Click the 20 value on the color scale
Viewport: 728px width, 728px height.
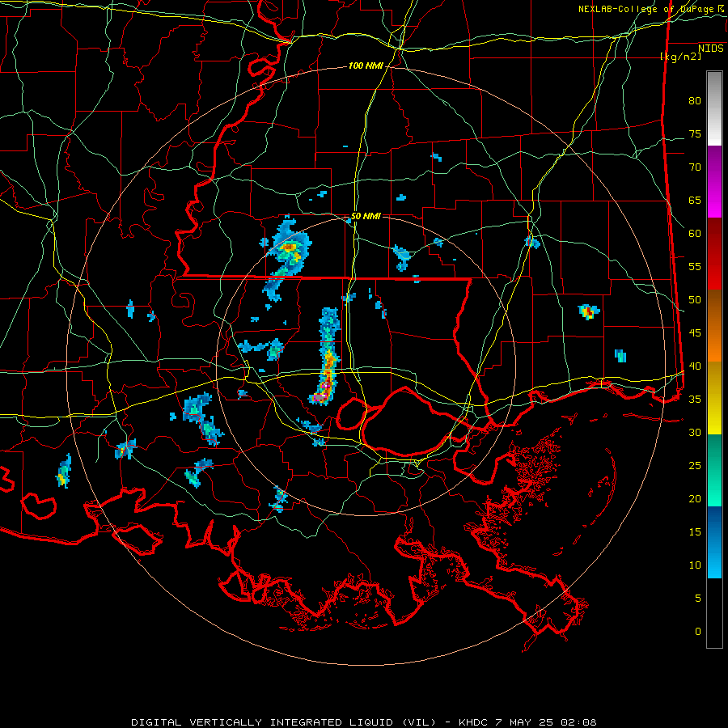coord(695,498)
